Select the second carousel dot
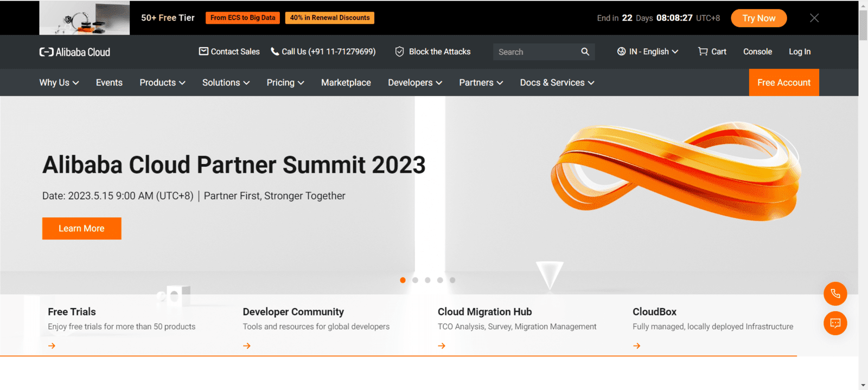The width and height of the screenshot is (868, 390). (415, 280)
